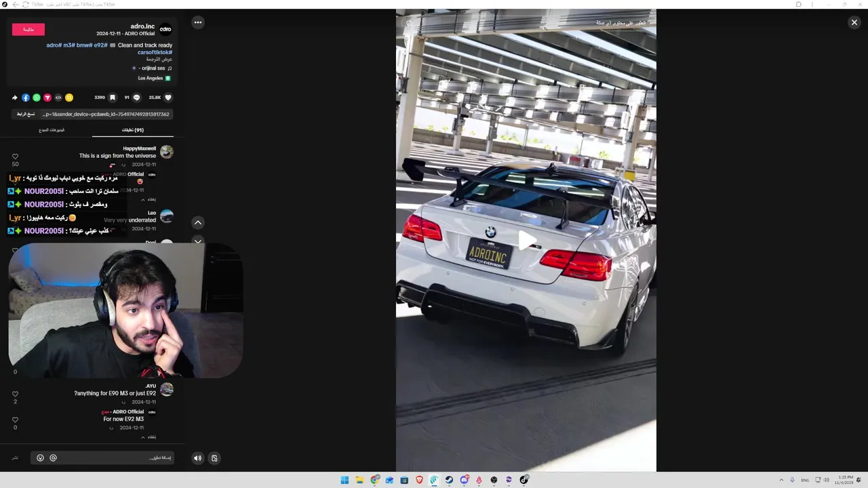Open Chrome from the taskbar
868x488 pixels.
pos(374,480)
